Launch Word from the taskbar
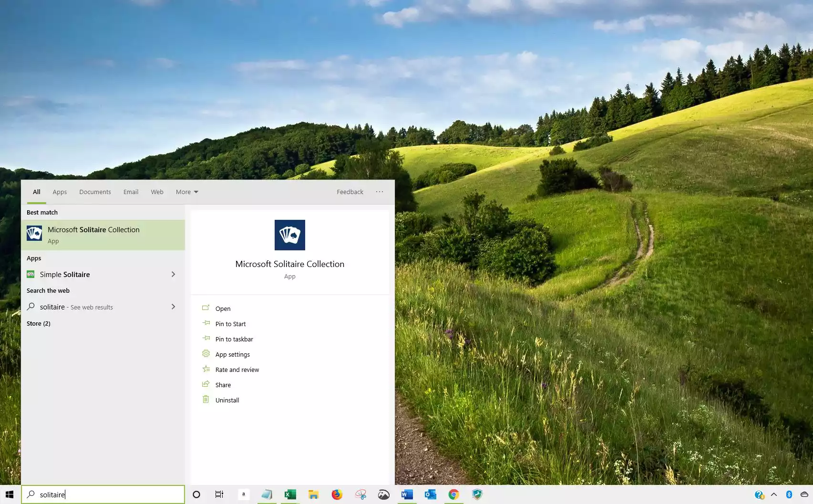The width and height of the screenshot is (813, 504). [407, 494]
